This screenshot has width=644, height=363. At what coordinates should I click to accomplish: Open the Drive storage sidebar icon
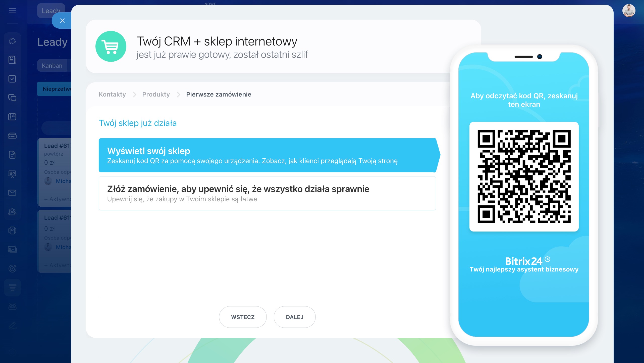pyautogui.click(x=12, y=136)
